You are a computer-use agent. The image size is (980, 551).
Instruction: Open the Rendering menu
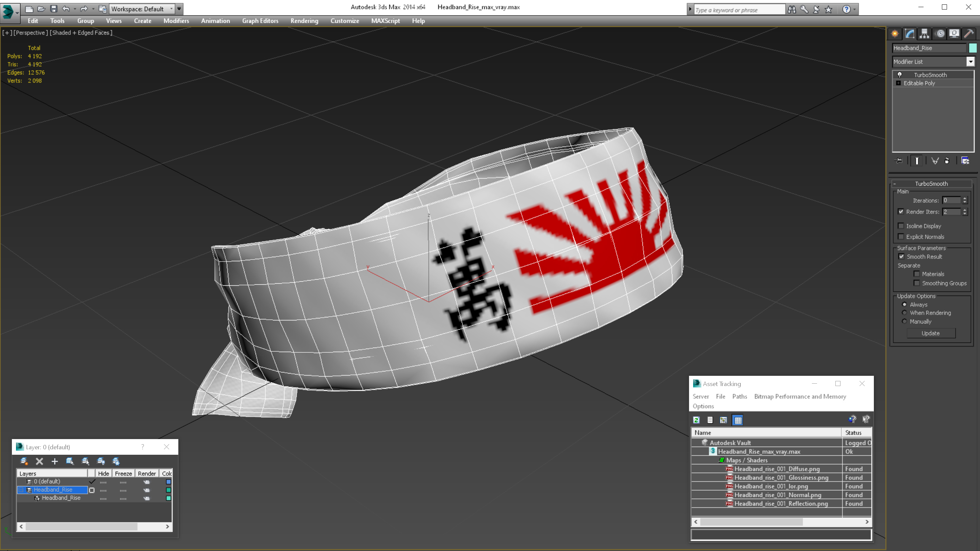304,21
